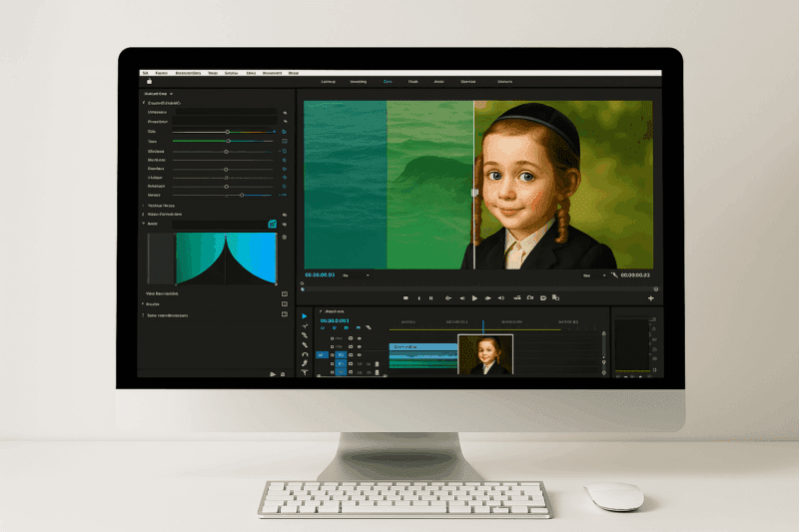The image size is (799, 532).
Task: Click the reset icon beside the second text field
Action: pyautogui.click(x=285, y=122)
